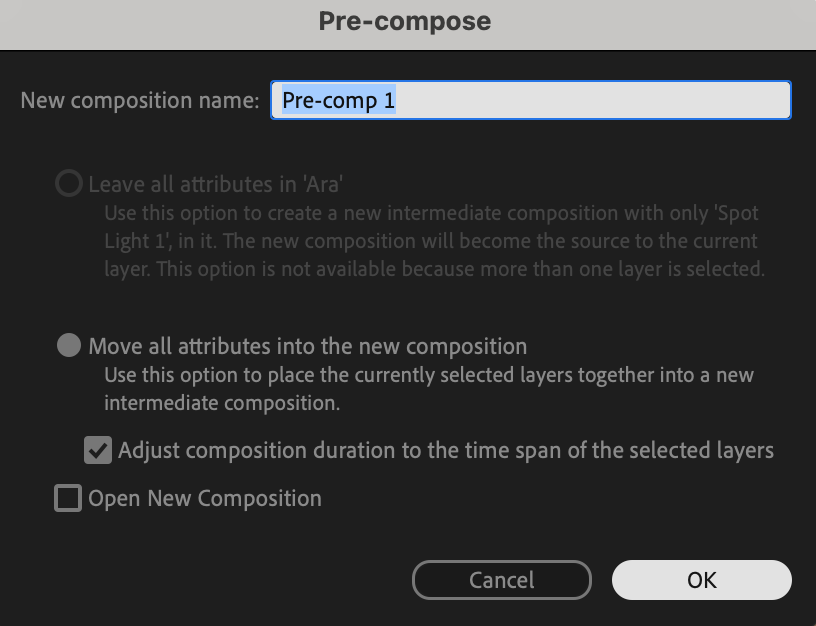Select the highlighted "Pre-comp 1" text
The height and width of the screenshot is (626, 816).
(x=340, y=101)
